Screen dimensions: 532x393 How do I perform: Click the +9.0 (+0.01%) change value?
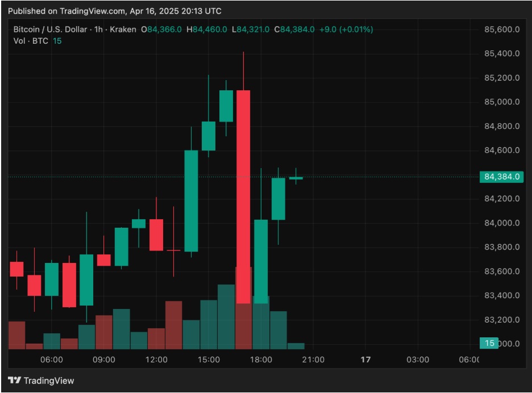click(x=346, y=30)
